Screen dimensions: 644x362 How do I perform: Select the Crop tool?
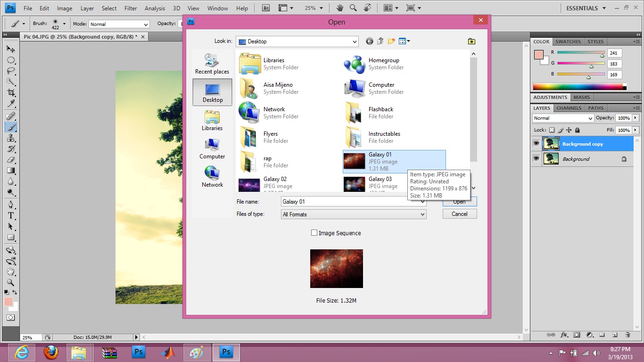click(x=11, y=93)
